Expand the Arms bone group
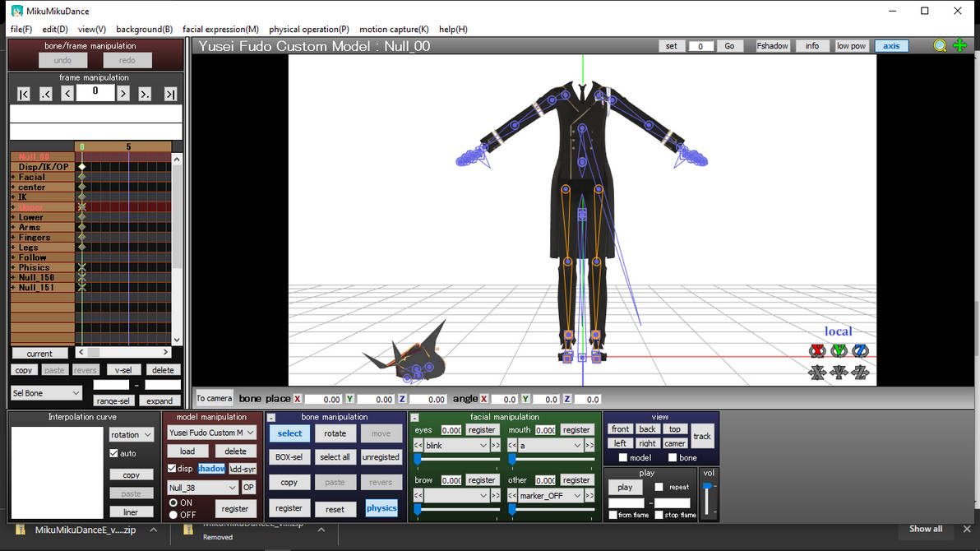This screenshot has height=551, width=980. coord(13,228)
